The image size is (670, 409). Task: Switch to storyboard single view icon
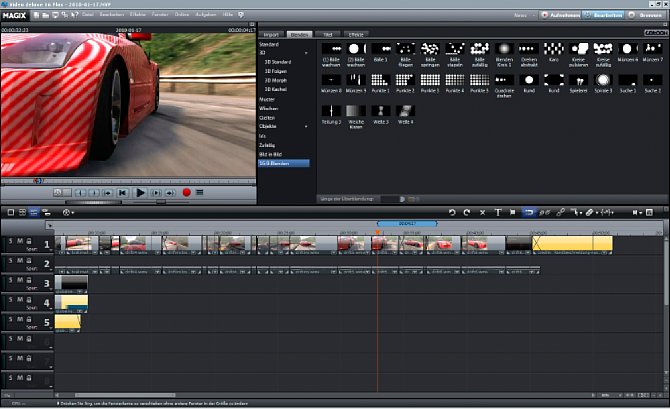click(x=11, y=212)
